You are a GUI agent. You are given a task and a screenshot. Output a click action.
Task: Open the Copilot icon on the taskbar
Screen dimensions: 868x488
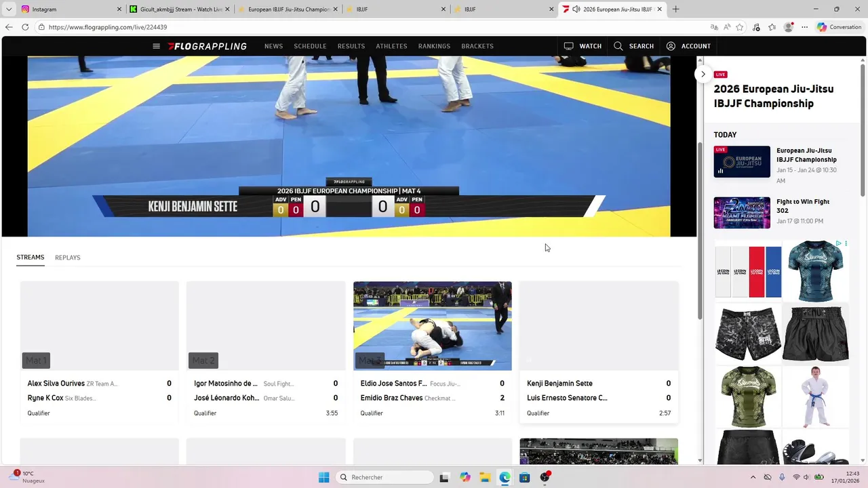pos(465,477)
